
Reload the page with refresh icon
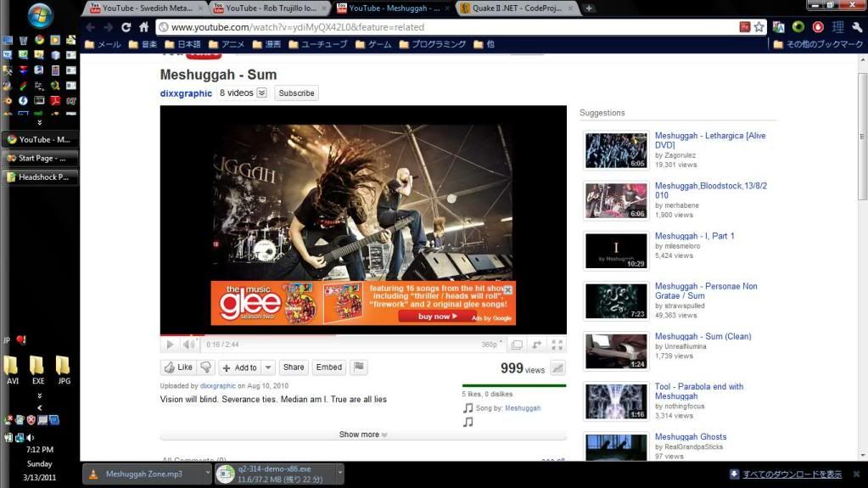[126, 27]
